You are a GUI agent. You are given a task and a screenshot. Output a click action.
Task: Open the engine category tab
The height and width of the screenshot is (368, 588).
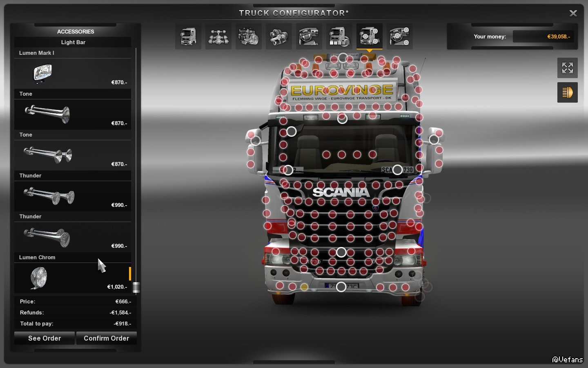point(249,36)
